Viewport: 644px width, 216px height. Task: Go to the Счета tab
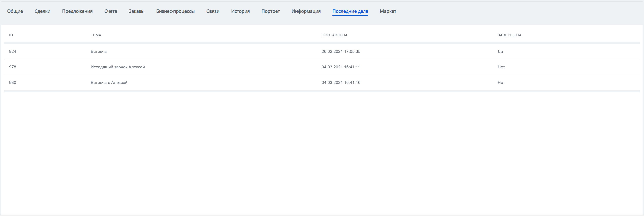point(111,11)
